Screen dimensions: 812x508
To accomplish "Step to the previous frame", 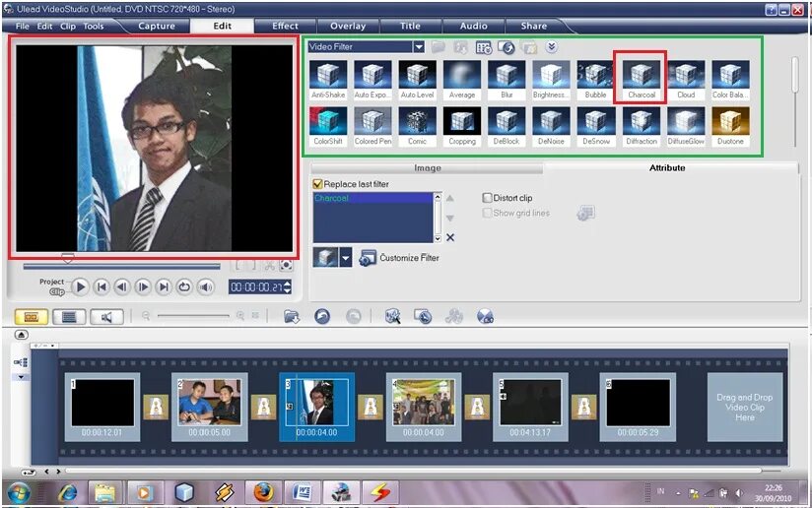I will click(122, 286).
